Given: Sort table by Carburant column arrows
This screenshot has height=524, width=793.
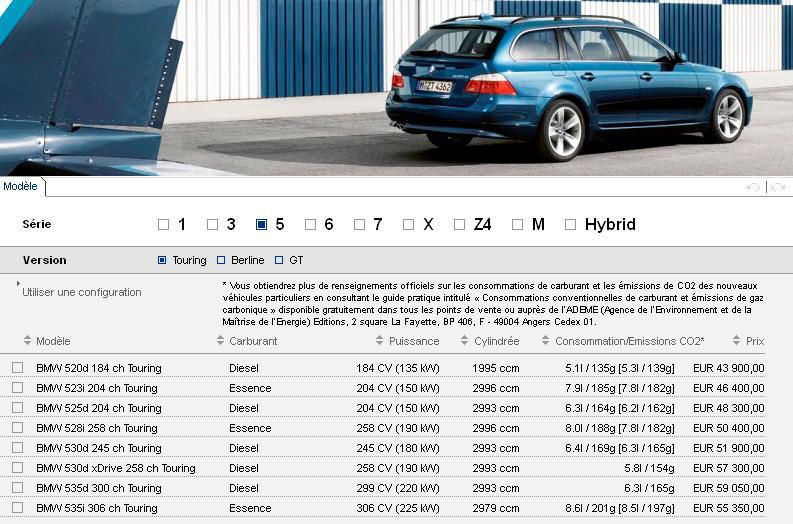Looking at the screenshot, I should pos(221,340).
